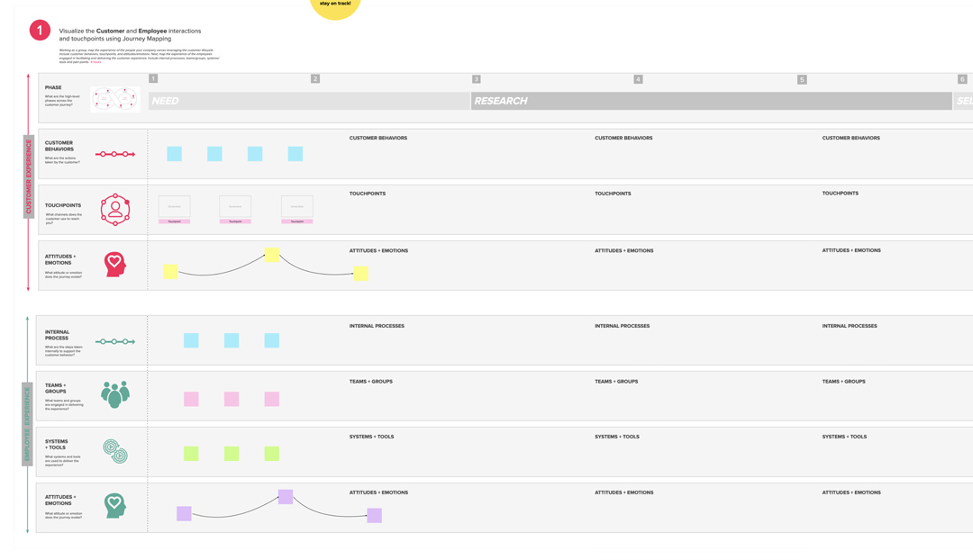The height and width of the screenshot is (560, 973).
Task: Select the first blue Customer Behaviors sticky note
Action: tap(173, 153)
